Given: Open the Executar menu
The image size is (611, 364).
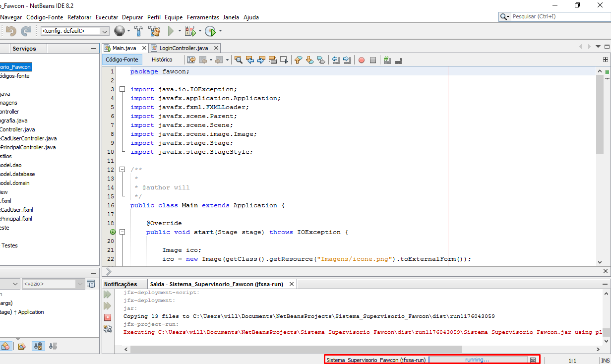Looking at the screenshot, I should pyautogui.click(x=107, y=17).
